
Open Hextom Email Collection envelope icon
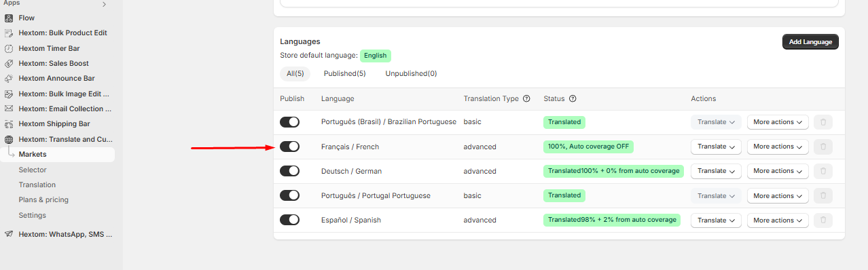coord(9,109)
